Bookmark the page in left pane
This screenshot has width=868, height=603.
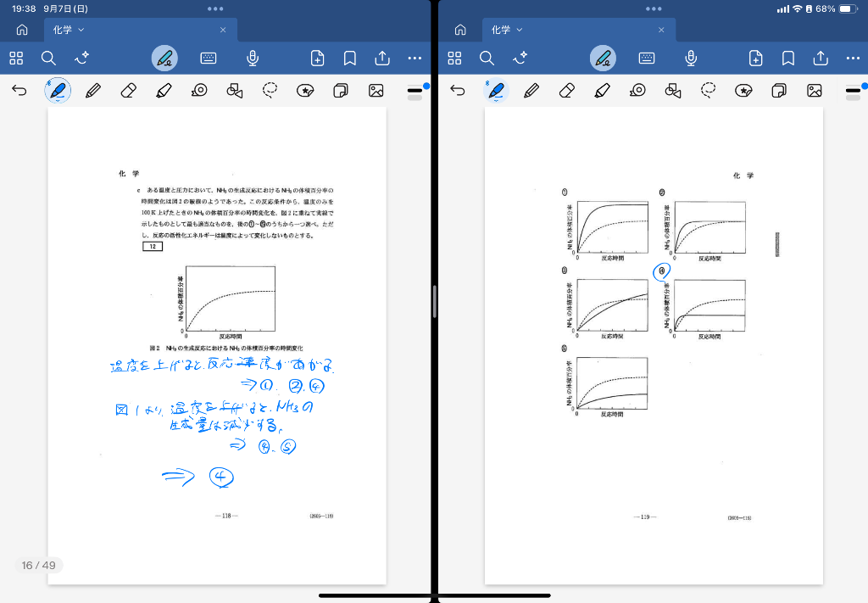coord(349,58)
